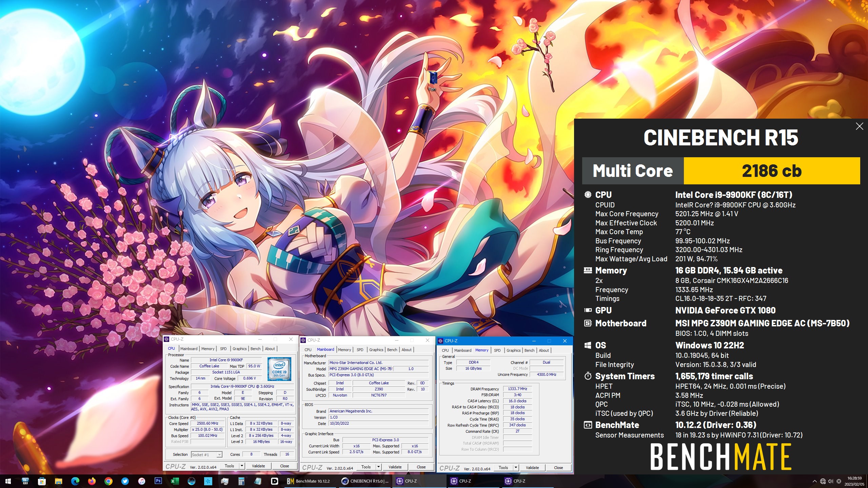Image resolution: width=868 pixels, height=488 pixels.
Task: Select Memory tab in the Mainboard window
Action: (344, 350)
